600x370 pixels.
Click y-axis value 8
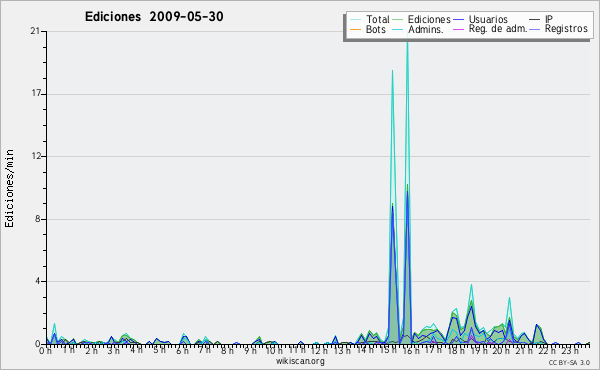(38, 219)
